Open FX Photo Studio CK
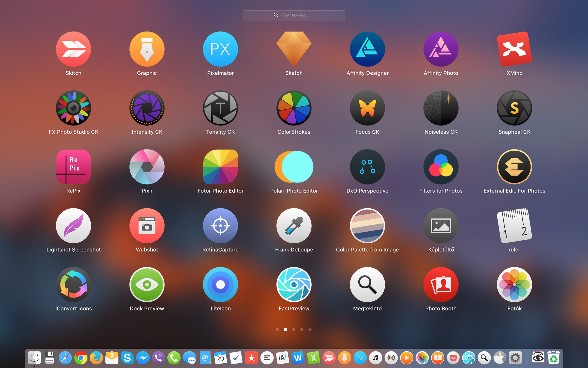Image resolution: width=588 pixels, height=368 pixels. click(73, 108)
